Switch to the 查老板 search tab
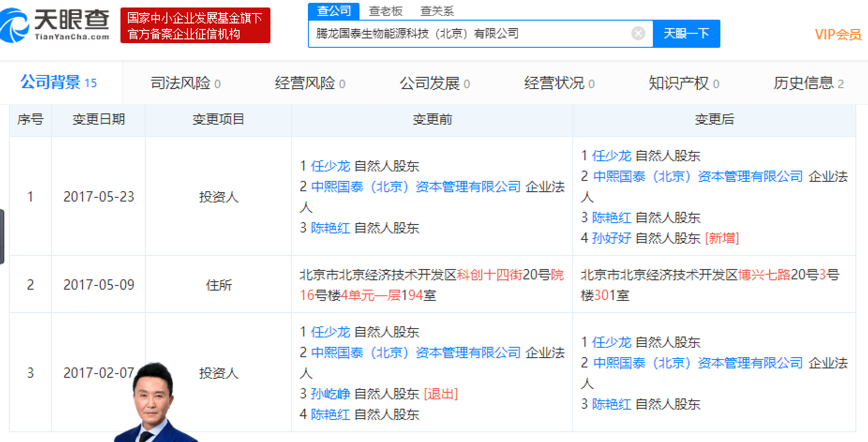The width and height of the screenshot is (868, 442). click(x=386, y=11)
